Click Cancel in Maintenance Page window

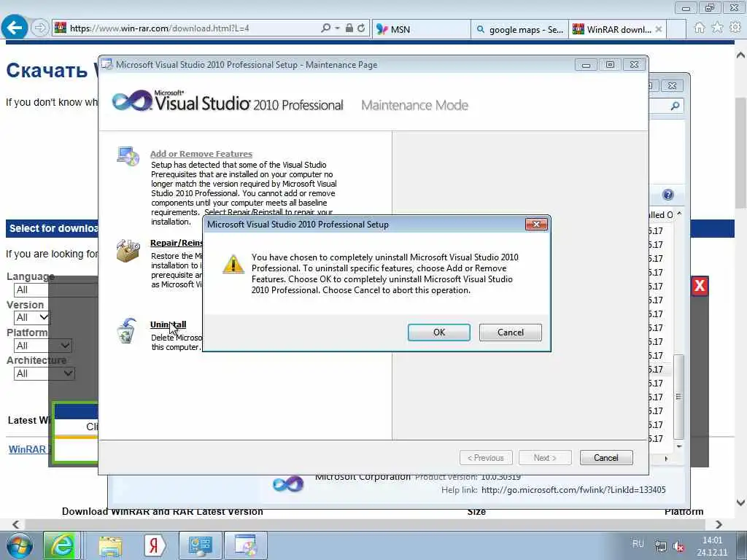click(606, 458)
